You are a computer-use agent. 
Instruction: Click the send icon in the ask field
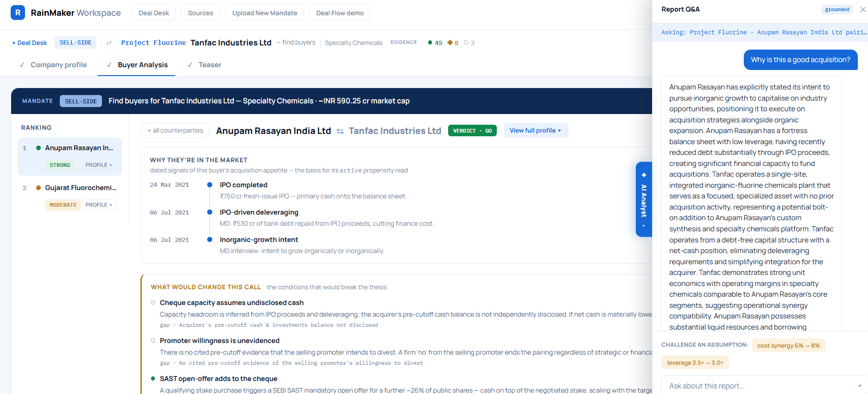(860, 386)
